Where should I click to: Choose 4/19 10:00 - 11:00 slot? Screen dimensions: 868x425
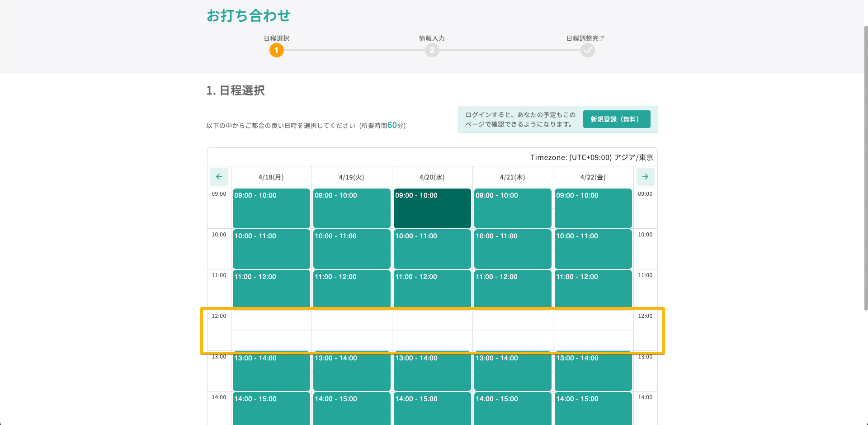352,249
